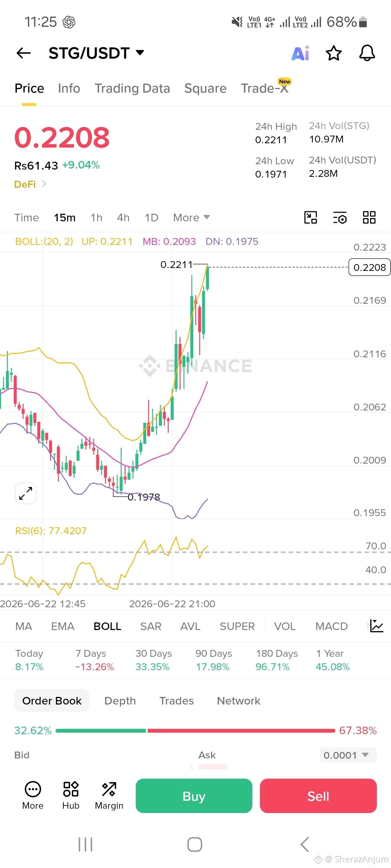The width and height of the screenshot is (391, 868).
Task: Enable the EMA indicator
Action: [x=63, y=626]
